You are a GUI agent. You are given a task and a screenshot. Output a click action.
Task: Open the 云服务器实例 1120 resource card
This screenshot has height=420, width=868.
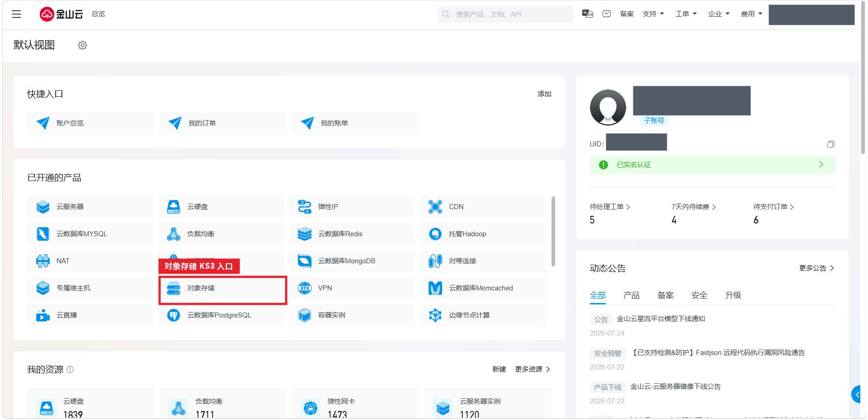point(487,403)
